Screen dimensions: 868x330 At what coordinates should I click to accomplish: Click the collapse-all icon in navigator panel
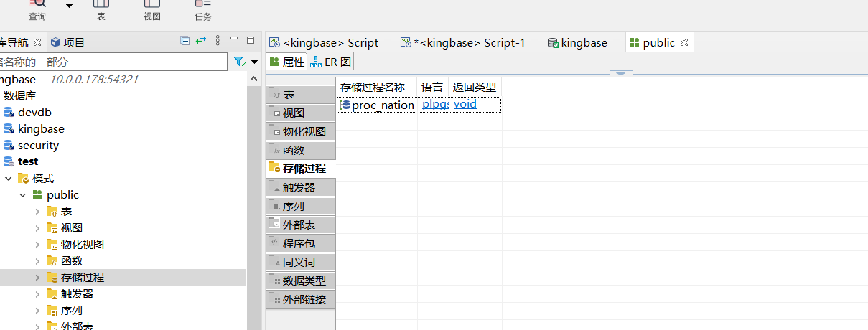coord(185,40)
